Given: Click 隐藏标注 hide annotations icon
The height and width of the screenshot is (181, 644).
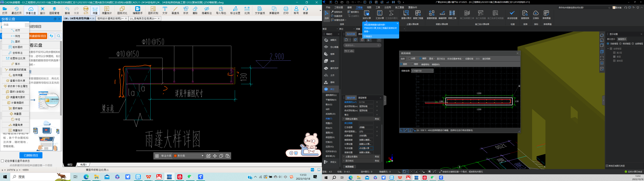Looking at the screenshot, I should click(x=207, y=11).
